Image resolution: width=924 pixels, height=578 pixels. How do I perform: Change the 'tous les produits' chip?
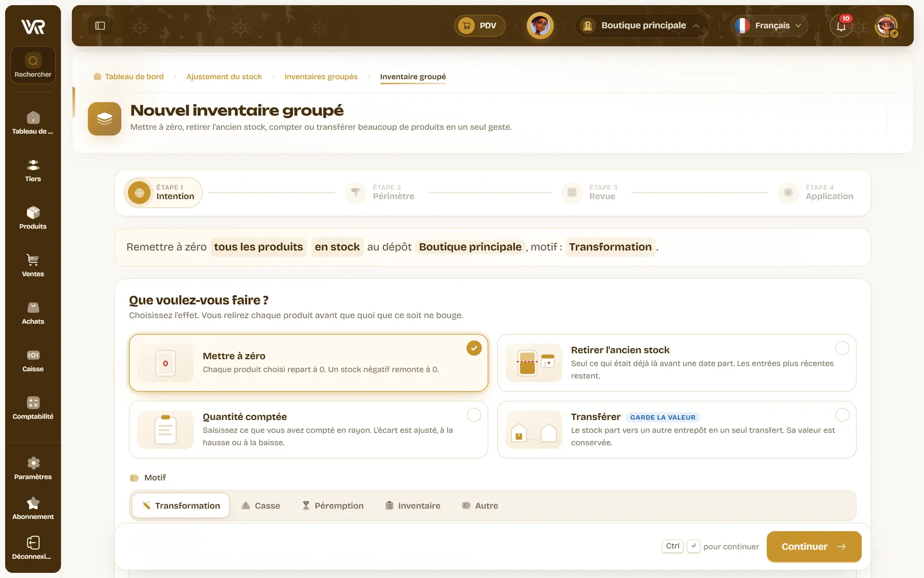[258, 247]
